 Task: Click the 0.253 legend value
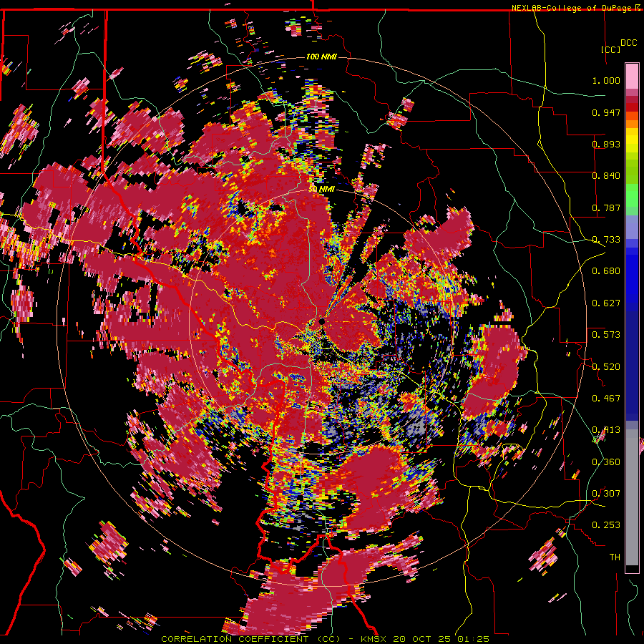(606, 525)
